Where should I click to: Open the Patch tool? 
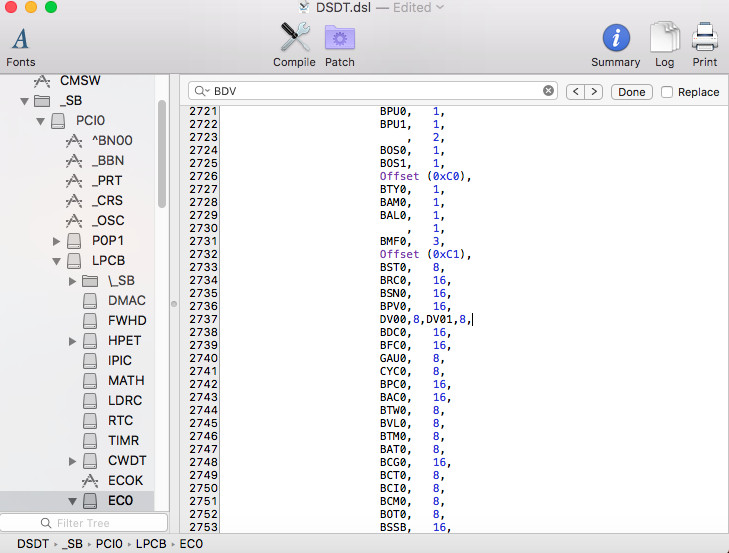(340, 46)
